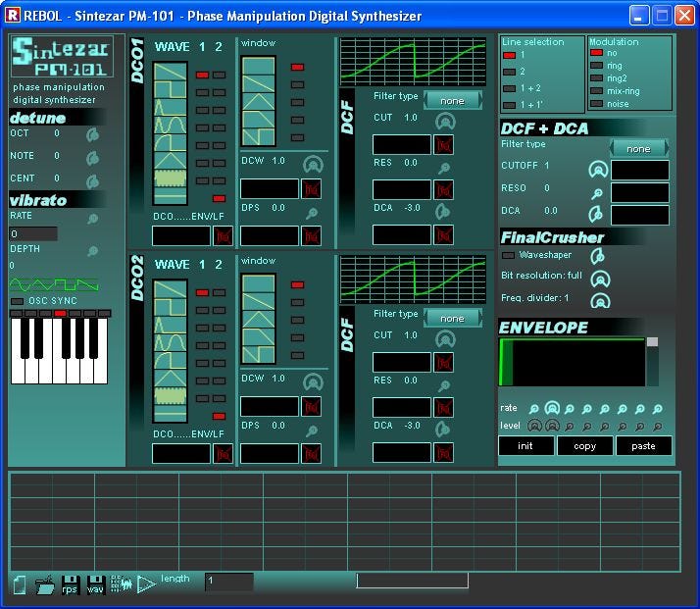Set Modulation to mix-ring
The width and height of the screenshot is (700, 609).
pos(596,90)
